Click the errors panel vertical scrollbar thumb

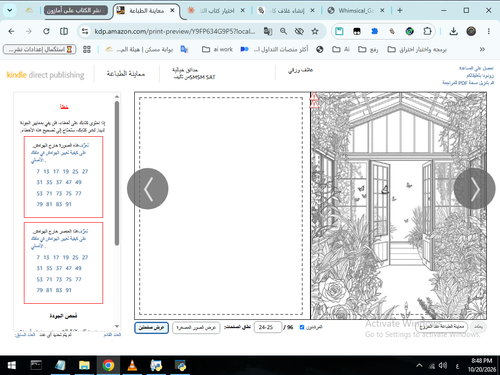[x=117, y=173]
